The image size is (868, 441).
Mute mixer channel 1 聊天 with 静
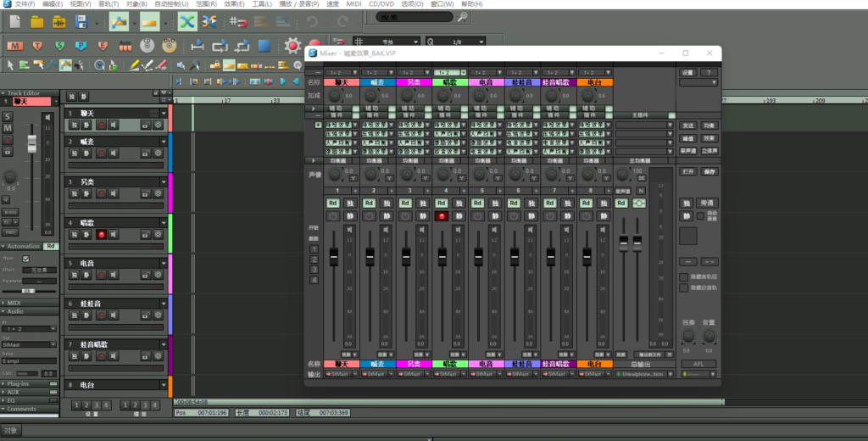coord(350,216)
